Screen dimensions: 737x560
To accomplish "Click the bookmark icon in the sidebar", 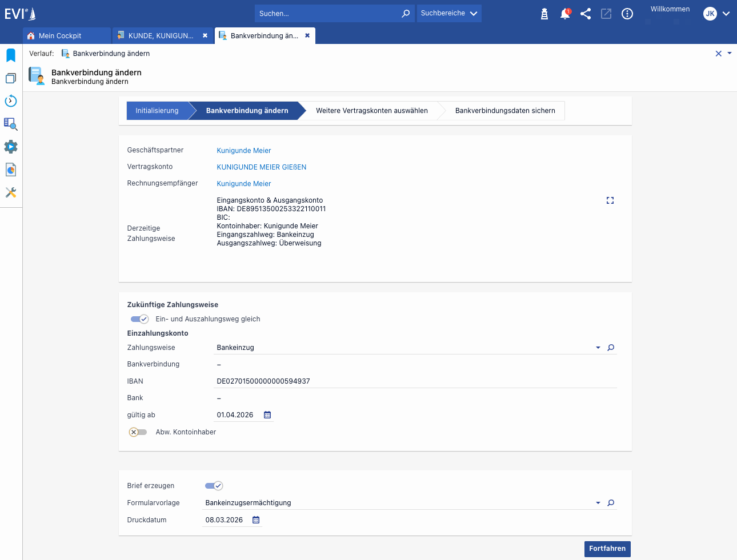I will coord(11,55).
